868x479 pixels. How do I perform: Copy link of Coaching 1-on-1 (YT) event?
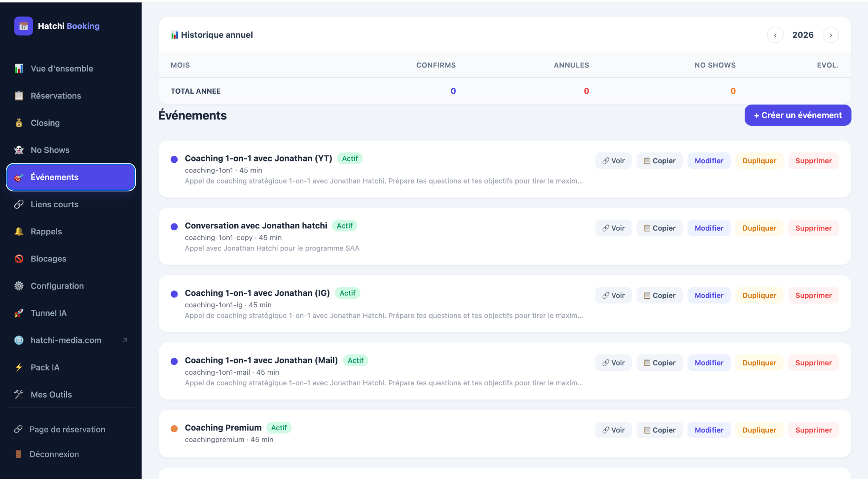coord(659,161)
